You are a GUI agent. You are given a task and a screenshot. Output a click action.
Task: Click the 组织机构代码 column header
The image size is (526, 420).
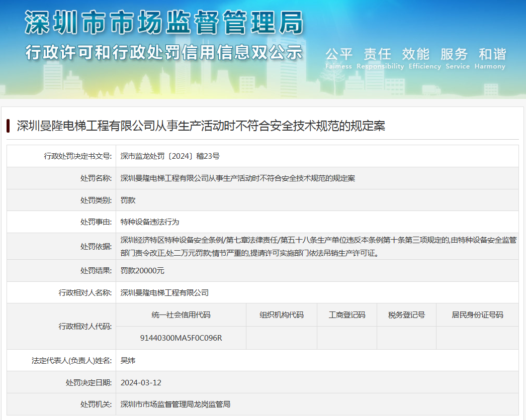tap(282, 315)
